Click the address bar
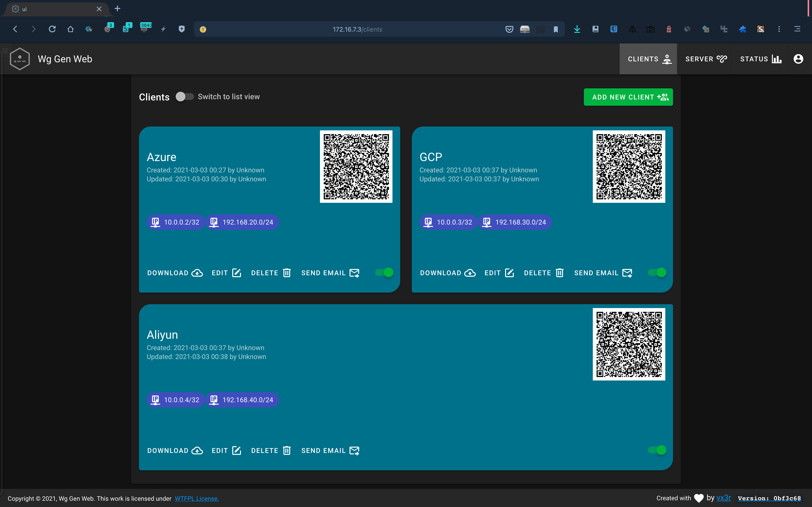The image size is (812, 507). click(357, 29)
